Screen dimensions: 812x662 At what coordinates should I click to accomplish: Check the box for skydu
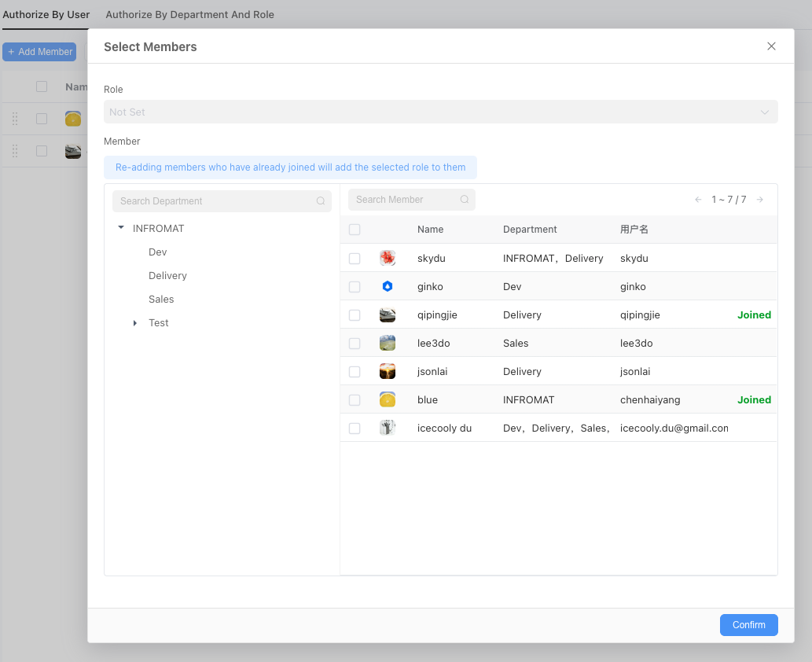[355, 259]
